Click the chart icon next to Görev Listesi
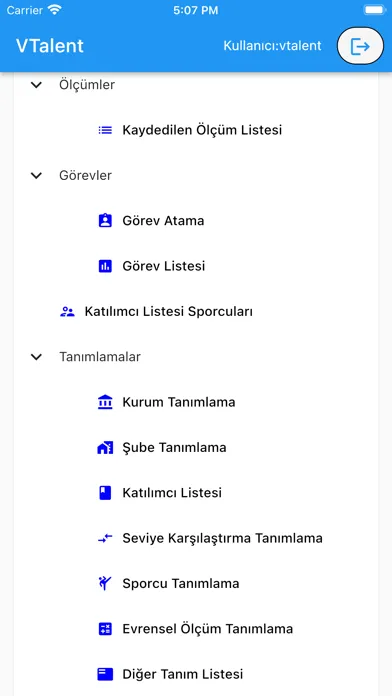Viewport: 392px width, 696px height. [105, 266]
